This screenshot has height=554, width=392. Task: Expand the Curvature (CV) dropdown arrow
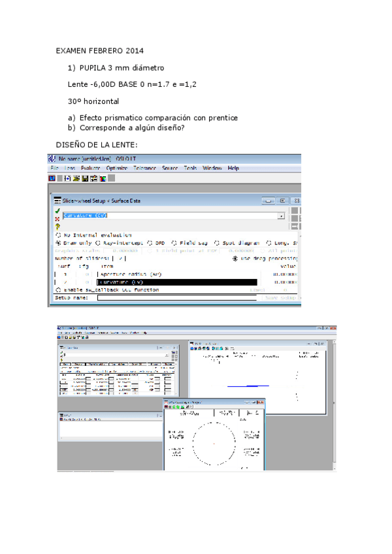(282, 216)
